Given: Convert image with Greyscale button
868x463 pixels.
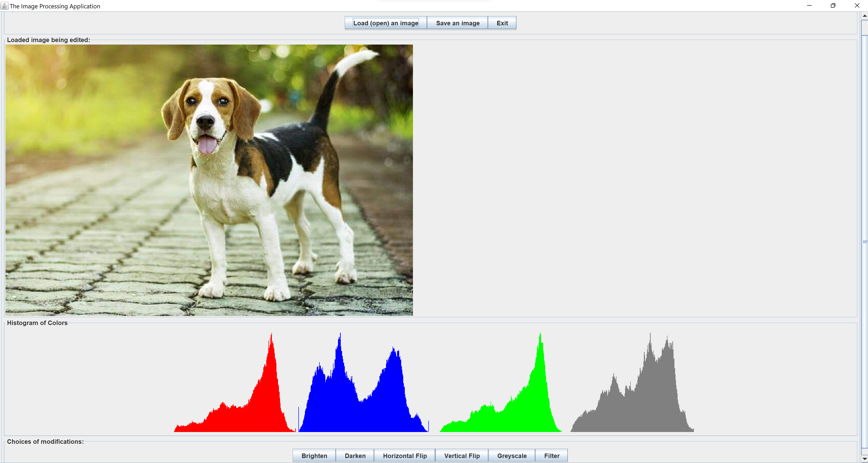Looking at the screenshot, I should tap(511, 455).
